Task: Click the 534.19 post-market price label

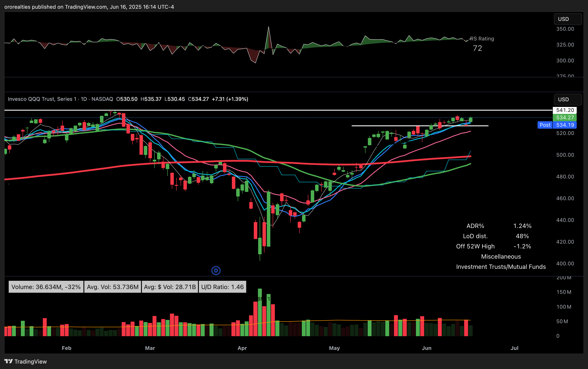Action: tap(565, 125)
